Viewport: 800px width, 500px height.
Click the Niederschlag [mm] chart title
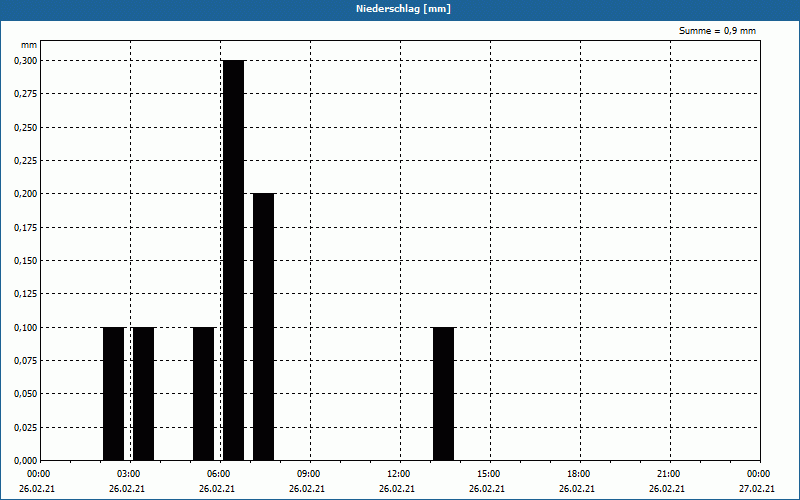(403, 9)
